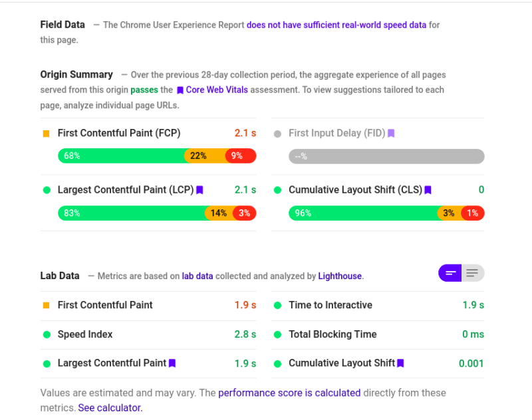This screenshot has width=532, height=420.
Task: Click the bookmark icon beside First Input Delay
Action: pos(391,133)
